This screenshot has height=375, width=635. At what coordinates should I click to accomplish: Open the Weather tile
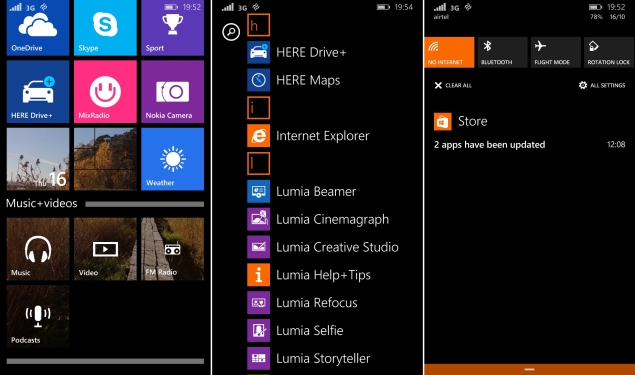click(x=173, y=159)
